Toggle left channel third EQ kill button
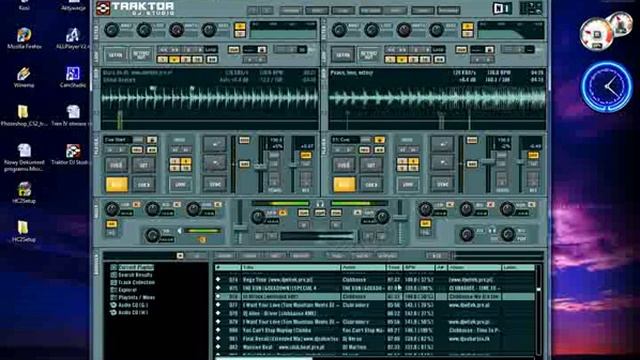The image size is (640, 360). coord(218,204)
